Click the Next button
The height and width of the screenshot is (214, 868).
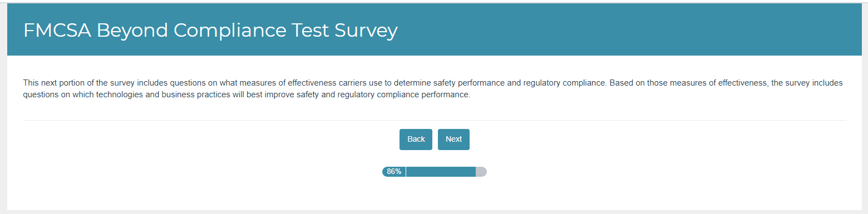click(x=453, y=140)
